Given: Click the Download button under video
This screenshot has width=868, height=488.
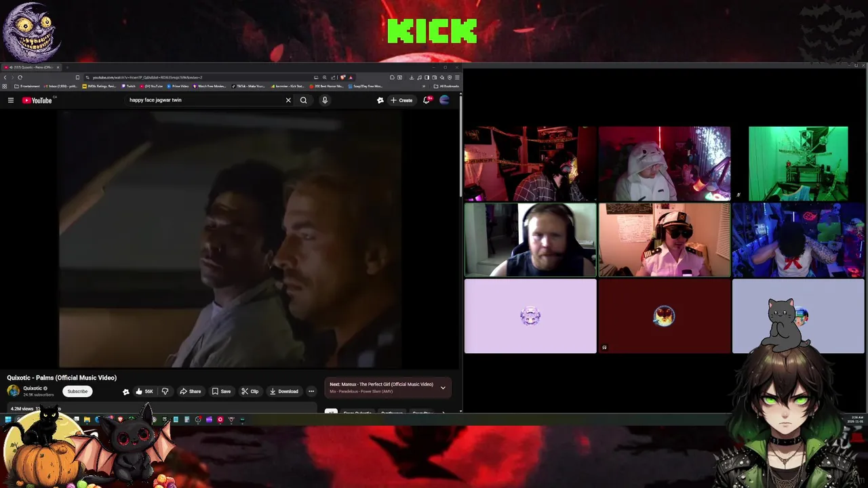Looking at the screenshot, I should coord(283,391).
